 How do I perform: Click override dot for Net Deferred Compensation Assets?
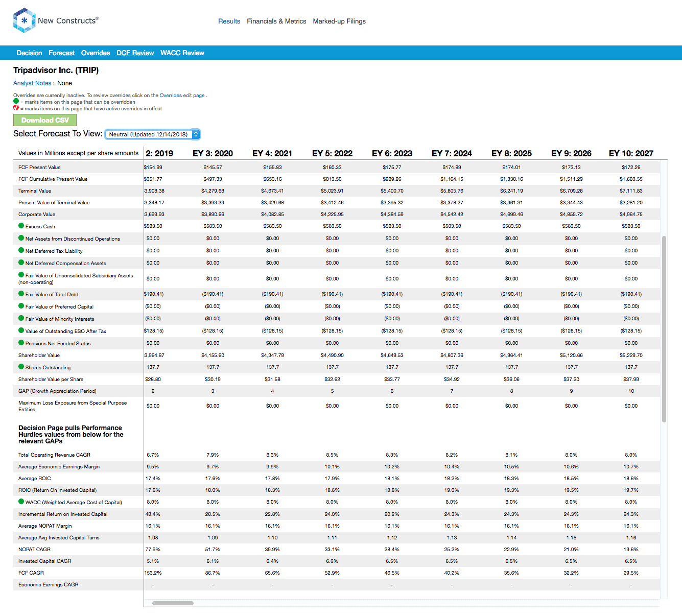pos(21,263)
